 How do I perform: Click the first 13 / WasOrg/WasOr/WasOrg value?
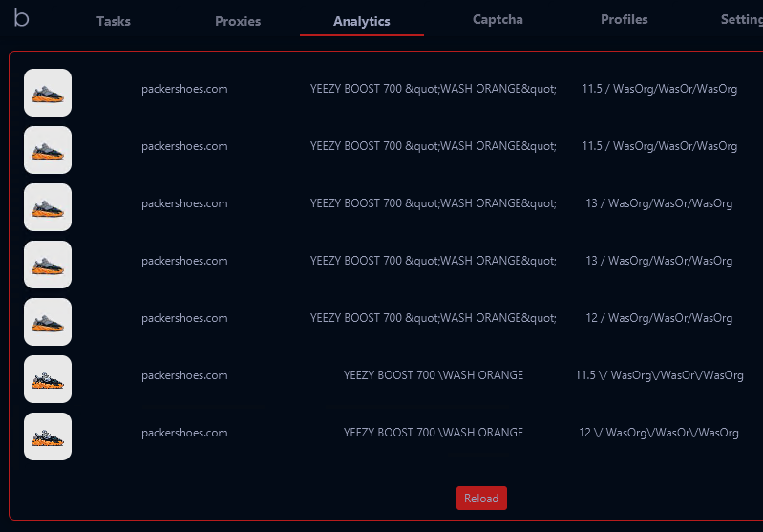coord(659,203)
